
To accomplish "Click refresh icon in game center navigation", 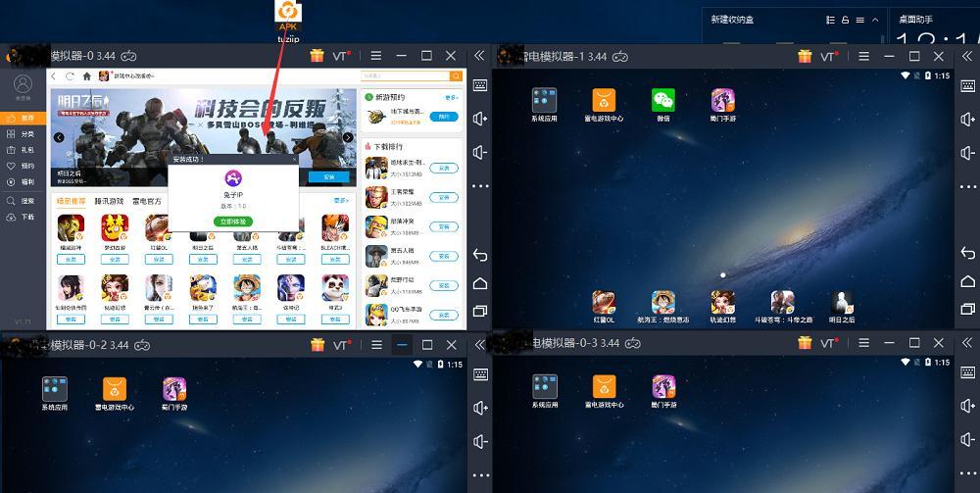I will 70,76.
